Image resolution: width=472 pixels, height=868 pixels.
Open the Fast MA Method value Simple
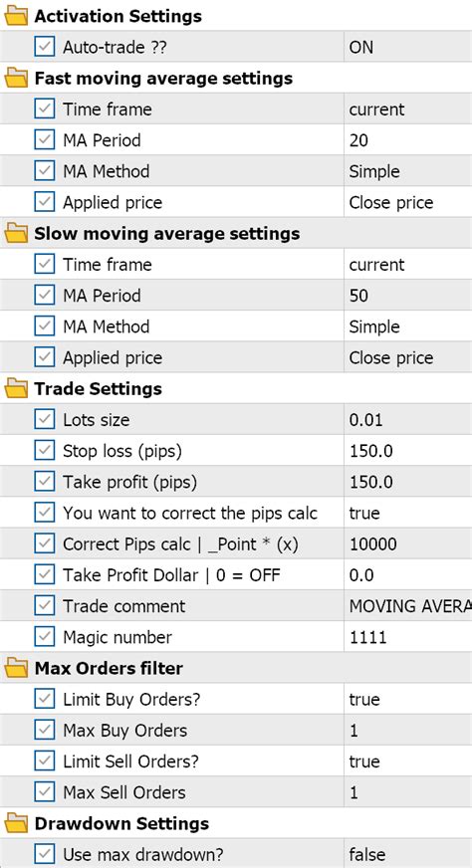[407, 171]
